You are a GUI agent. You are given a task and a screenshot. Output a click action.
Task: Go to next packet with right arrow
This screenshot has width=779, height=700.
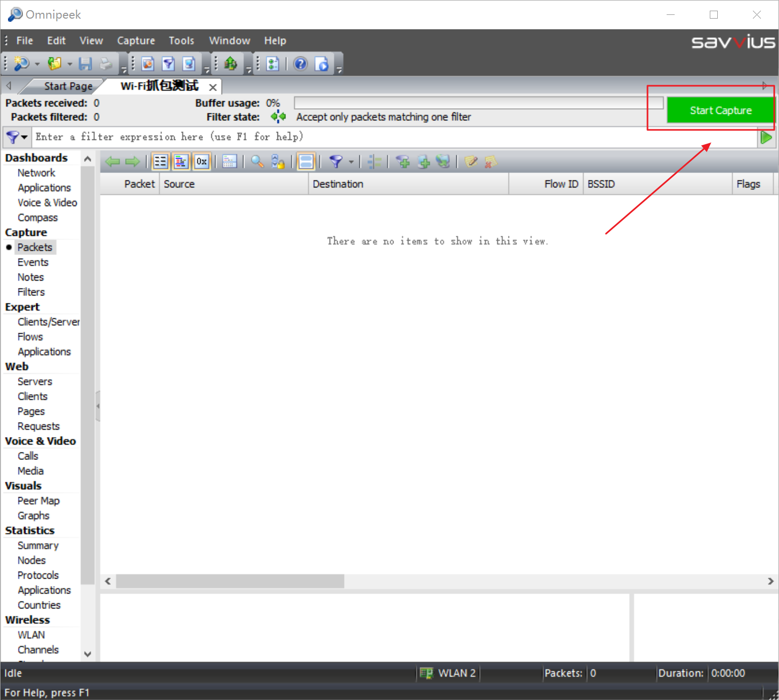tap(133, 162)
